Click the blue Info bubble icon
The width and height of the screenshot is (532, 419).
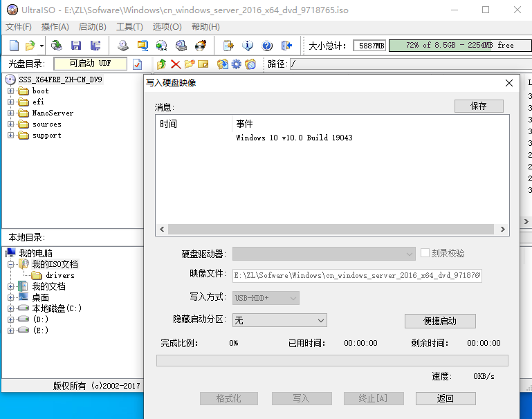point(248,46)
